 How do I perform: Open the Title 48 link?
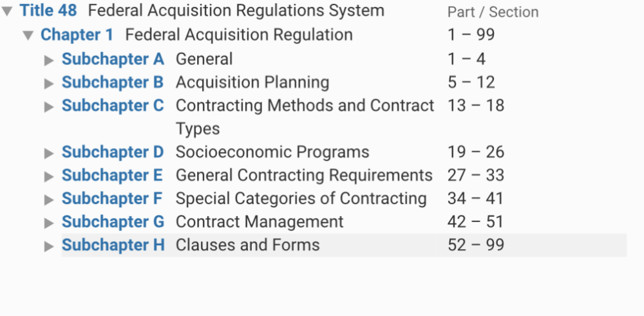tap(48, 11)
